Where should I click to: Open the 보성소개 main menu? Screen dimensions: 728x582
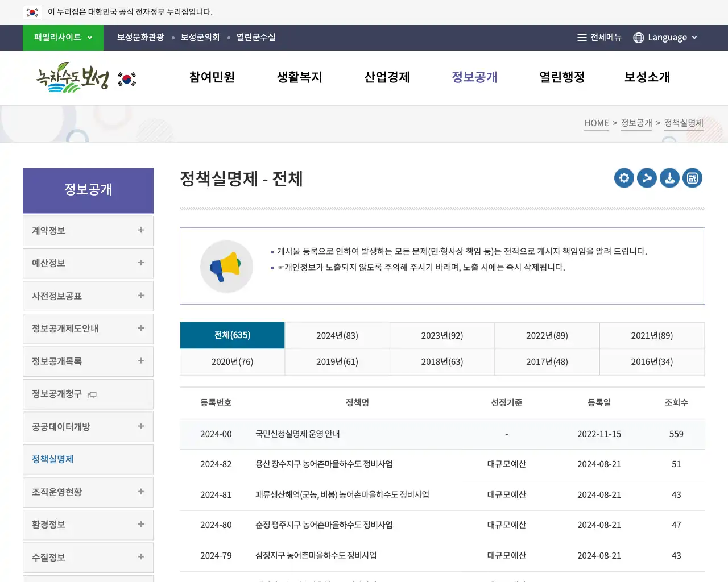[x=647, y=77]
